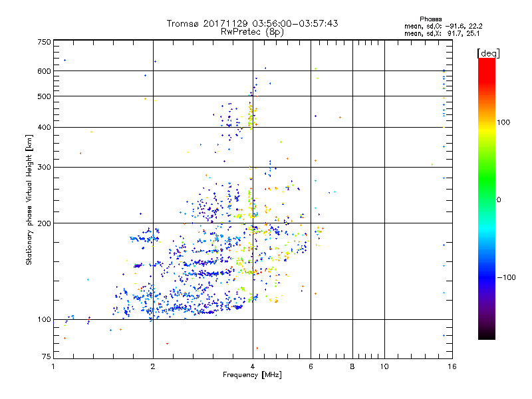
Task: Click the '[deg]' colorbar unit label
Action: (x=488, y=54)
